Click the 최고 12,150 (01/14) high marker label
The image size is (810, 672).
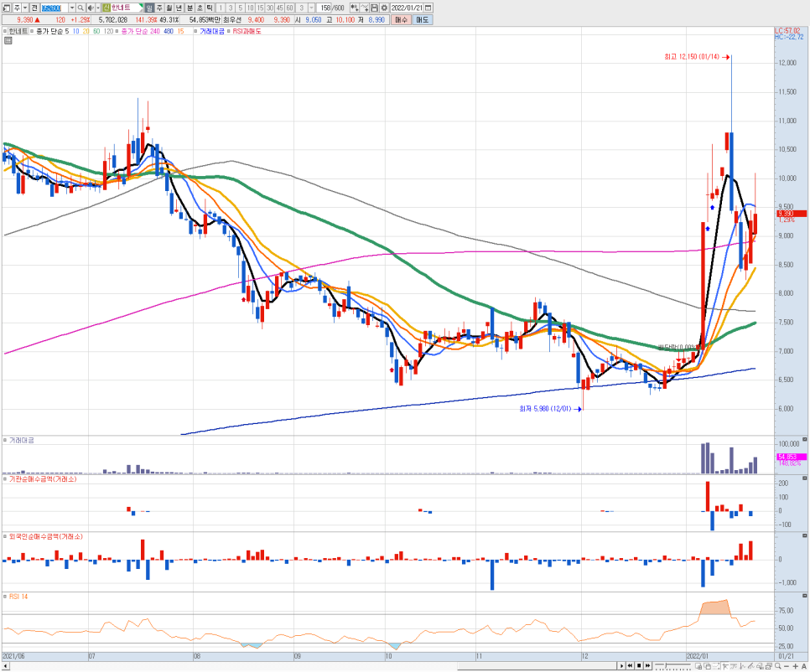tap(692, 57)
